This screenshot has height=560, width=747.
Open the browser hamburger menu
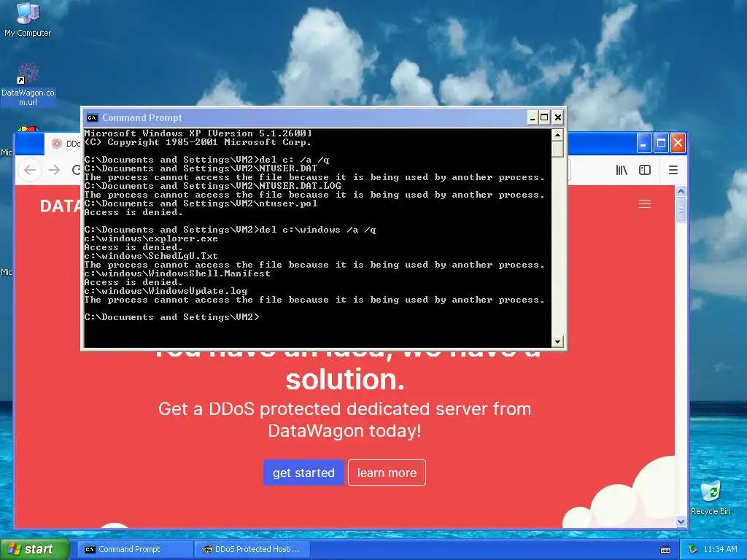click(673, 170)
